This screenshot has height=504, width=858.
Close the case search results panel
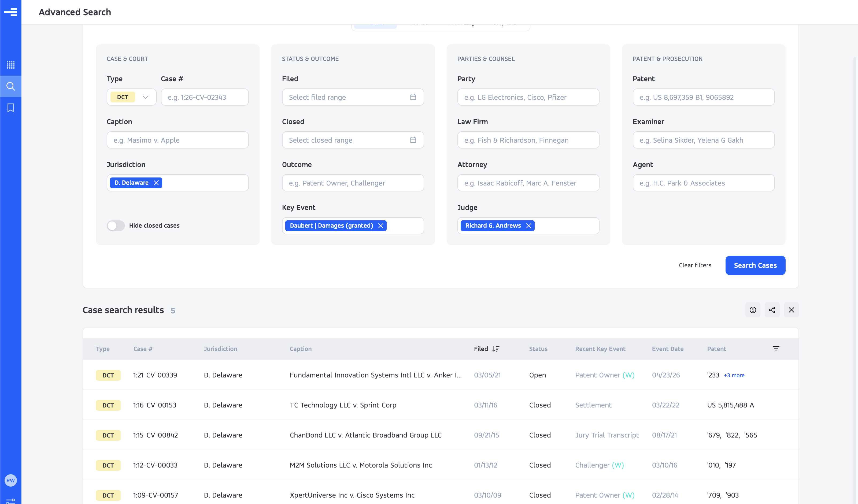pyautogui.click(x=791, y=310)
